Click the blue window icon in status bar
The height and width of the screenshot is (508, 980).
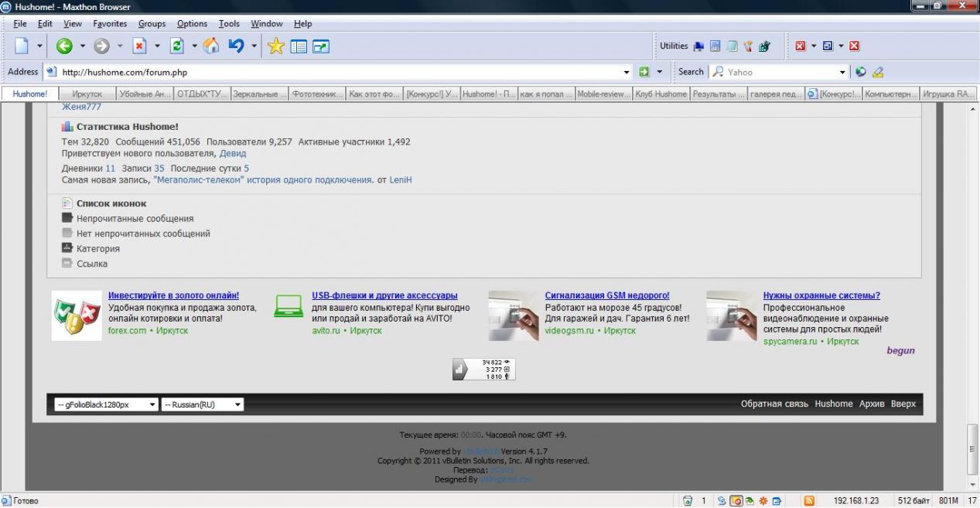coord(777,501)
